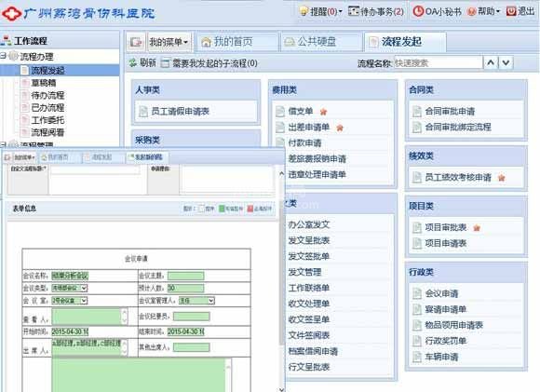Viewport: 540px width, 392px height.
Task: Switch to the 公共硬盘 tab
Action: coord(321,42)
